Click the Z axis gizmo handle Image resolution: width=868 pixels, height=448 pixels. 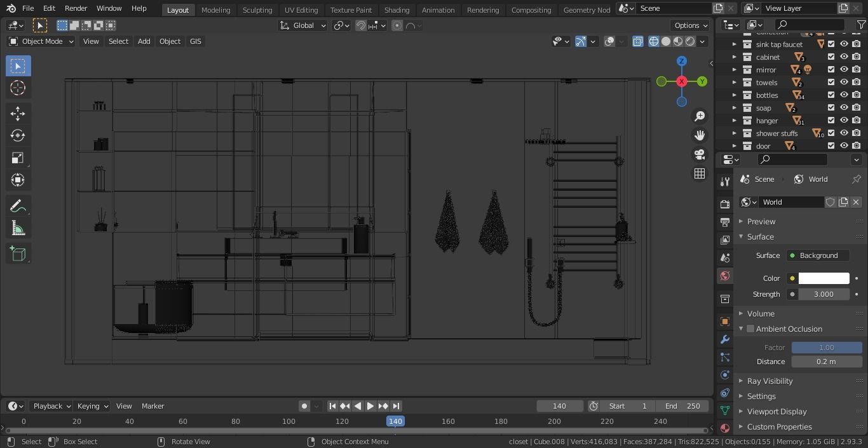[x=682, y=62]
